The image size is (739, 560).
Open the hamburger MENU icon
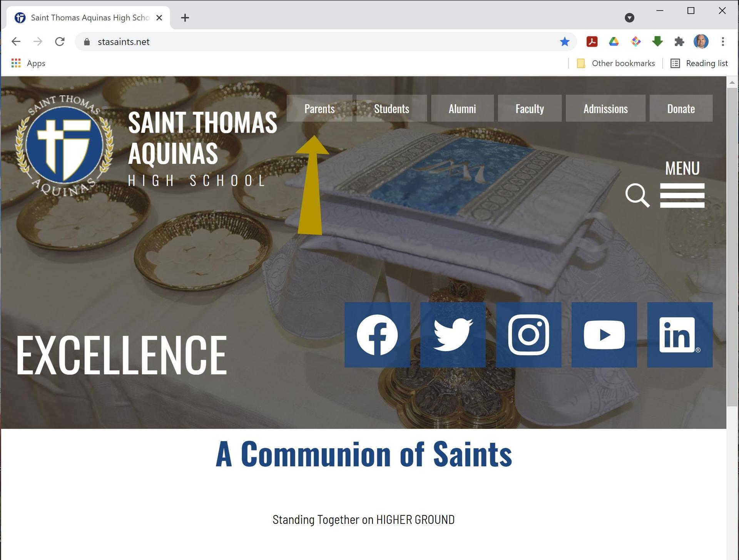[x=682, y=195]
